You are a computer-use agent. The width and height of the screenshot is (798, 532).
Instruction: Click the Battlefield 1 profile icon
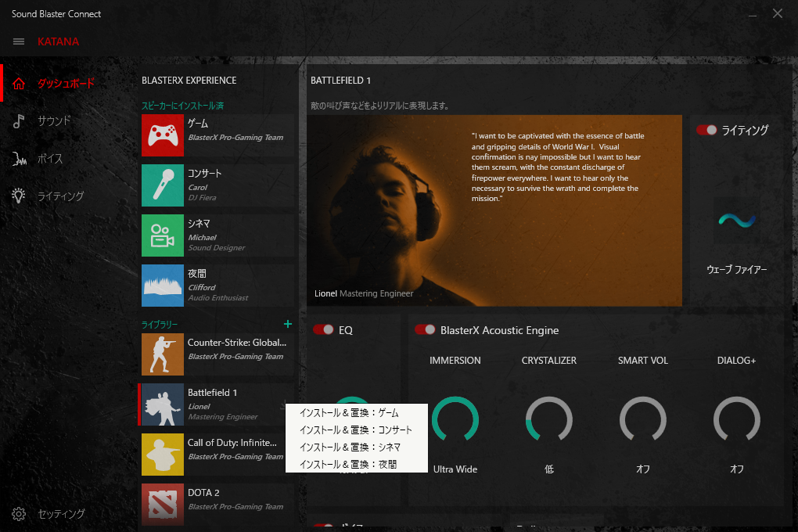click(x=163, y=404)
